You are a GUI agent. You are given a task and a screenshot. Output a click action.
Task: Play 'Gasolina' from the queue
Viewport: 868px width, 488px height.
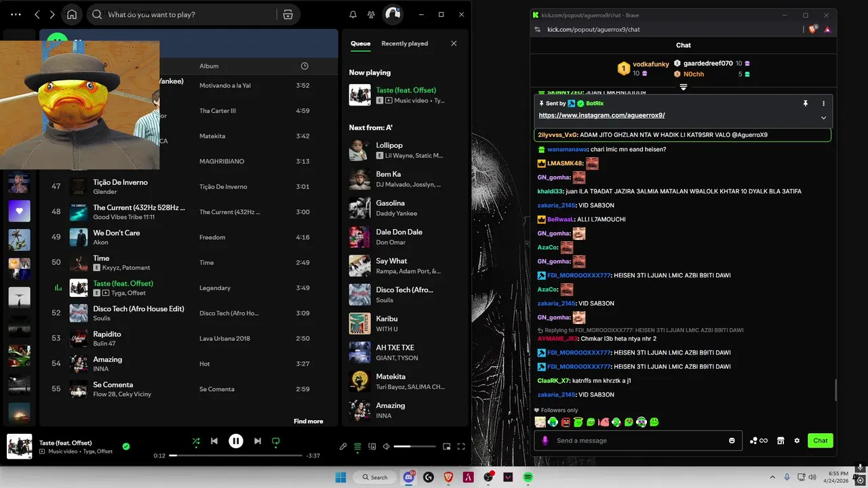pyautogui.click(x=404, y=208)
